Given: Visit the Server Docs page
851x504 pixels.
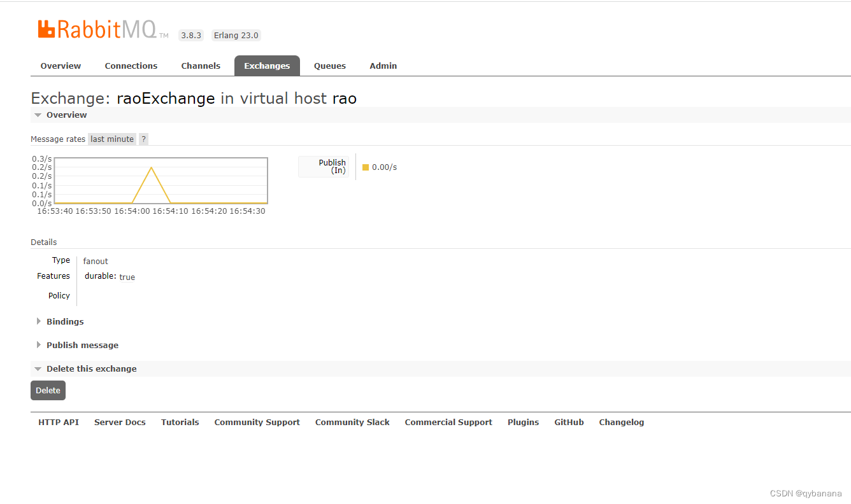Looking at the screenshot, I should (x=120, y=422).
